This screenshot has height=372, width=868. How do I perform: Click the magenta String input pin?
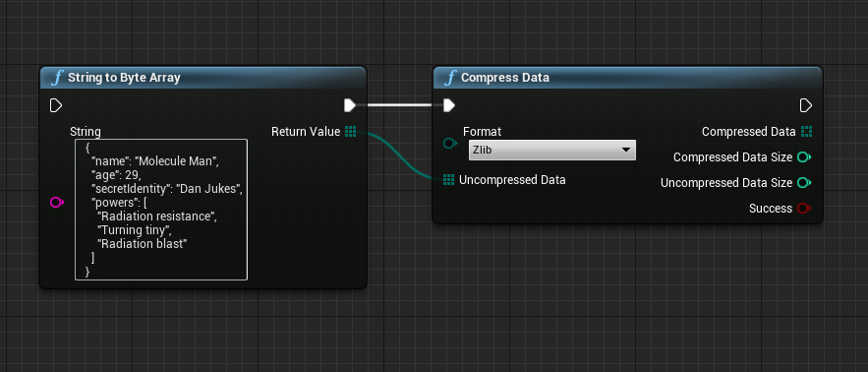(57, 203)
